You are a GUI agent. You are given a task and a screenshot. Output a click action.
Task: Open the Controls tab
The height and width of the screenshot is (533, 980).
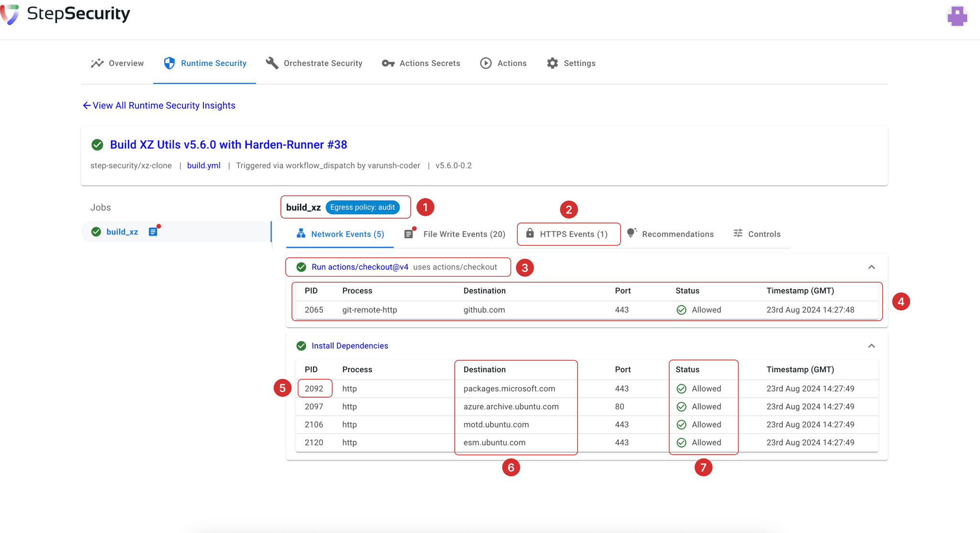tap(764, 234)
